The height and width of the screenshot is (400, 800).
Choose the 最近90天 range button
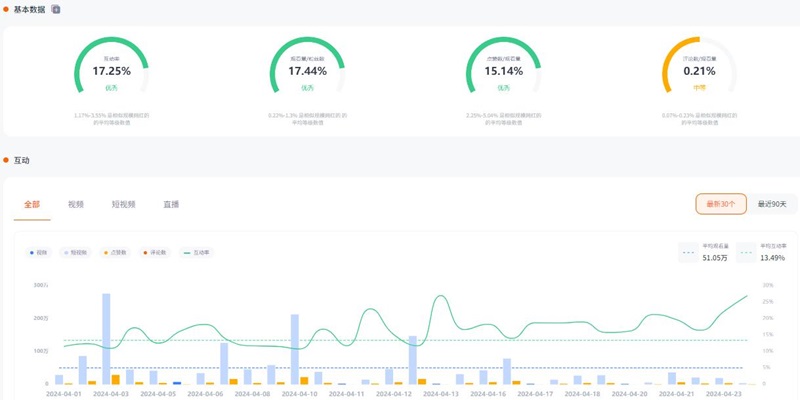pyautogui.click(x=772, y=204)
